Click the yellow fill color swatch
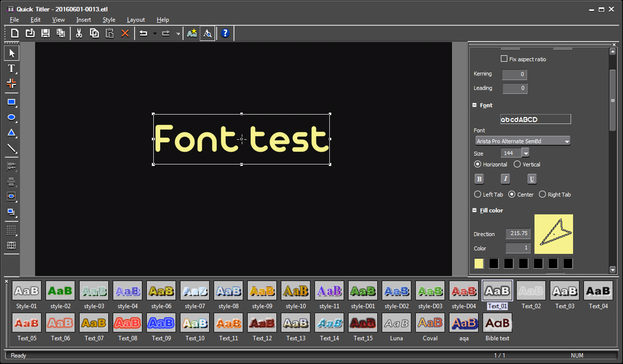Image resolution: width=623 pixels, height=364 pixels. coord(479,264)
